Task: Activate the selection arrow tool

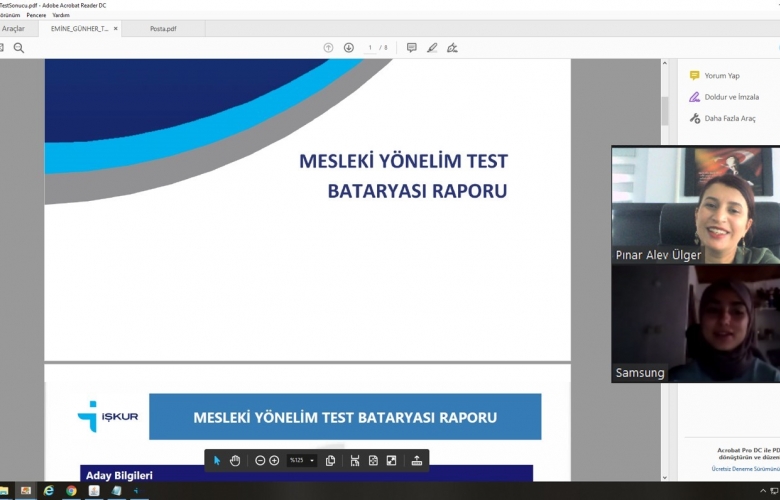Action: [217, 461]
